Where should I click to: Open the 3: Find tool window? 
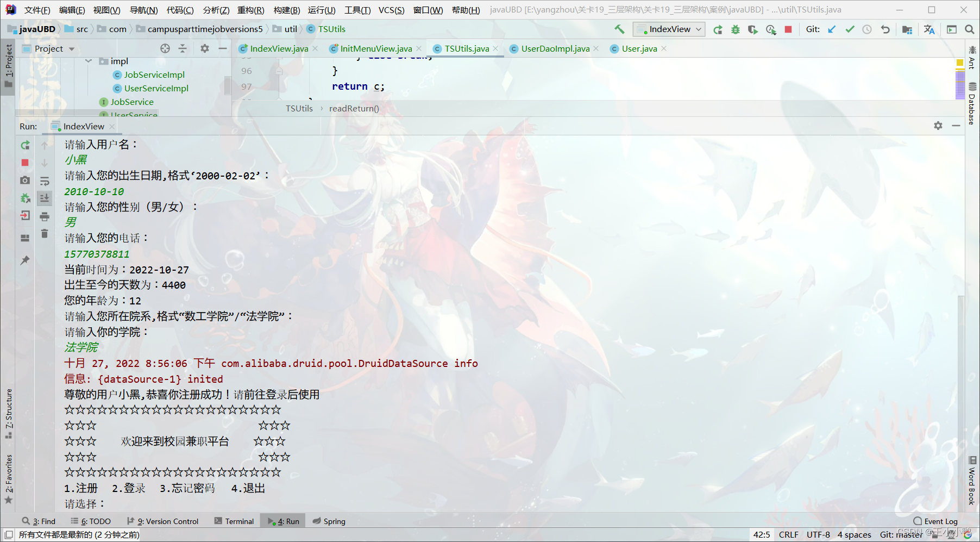click(x=39, y=521)
